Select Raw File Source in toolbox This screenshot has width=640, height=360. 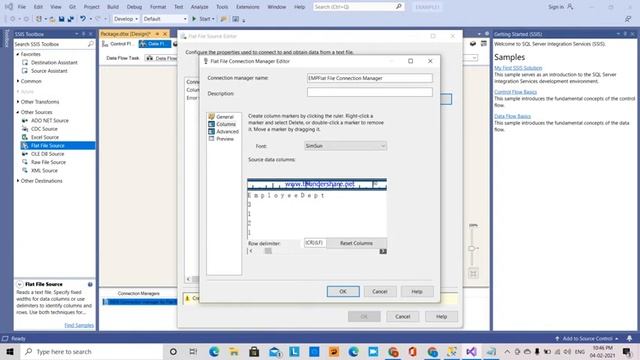pos(48,162)
